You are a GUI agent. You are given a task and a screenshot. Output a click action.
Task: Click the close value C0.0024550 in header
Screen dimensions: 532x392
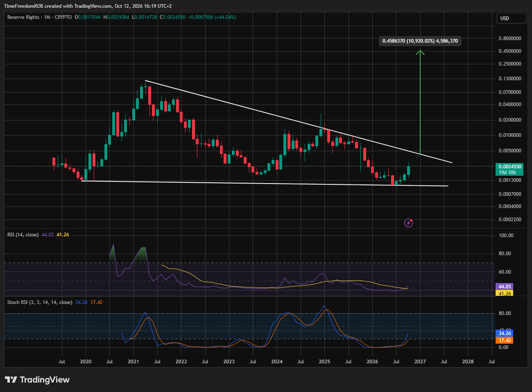coord(173,17)
